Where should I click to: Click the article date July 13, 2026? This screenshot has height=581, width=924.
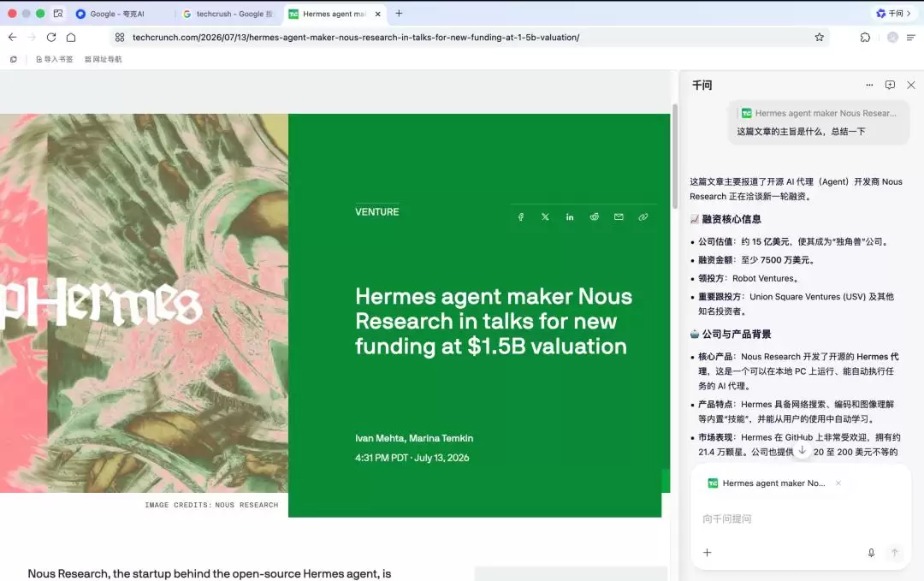[442, 457]
